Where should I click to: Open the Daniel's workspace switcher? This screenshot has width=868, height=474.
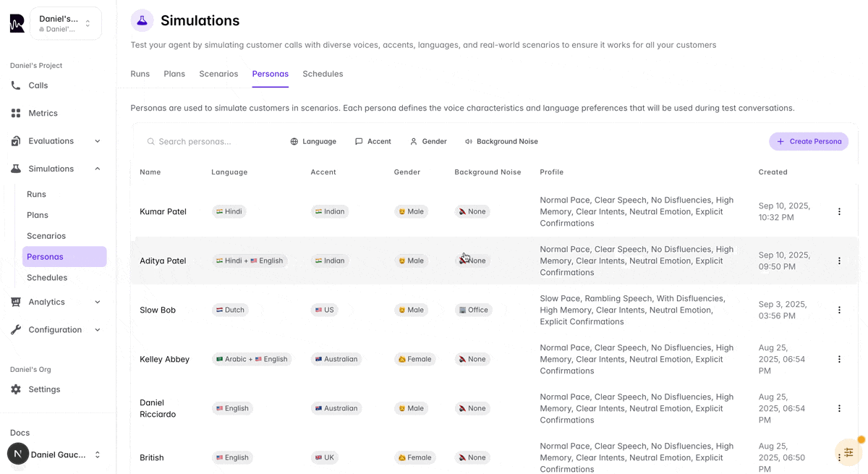(x=65, y=23)
